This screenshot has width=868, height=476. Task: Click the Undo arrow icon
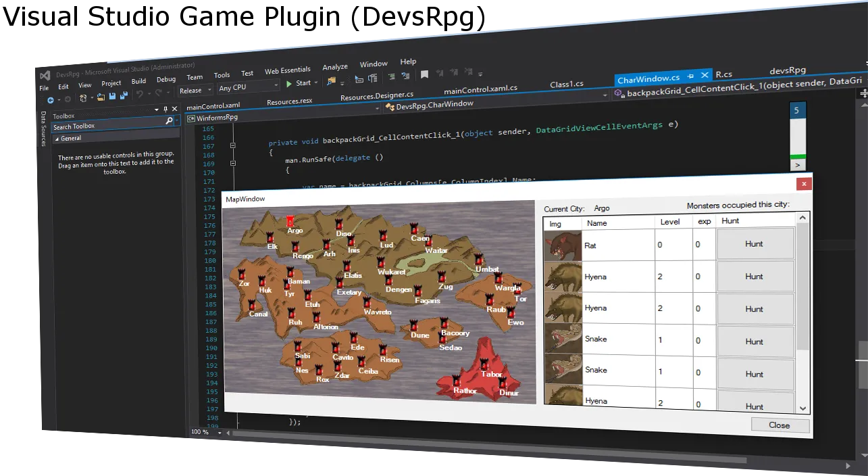point(140,94)
